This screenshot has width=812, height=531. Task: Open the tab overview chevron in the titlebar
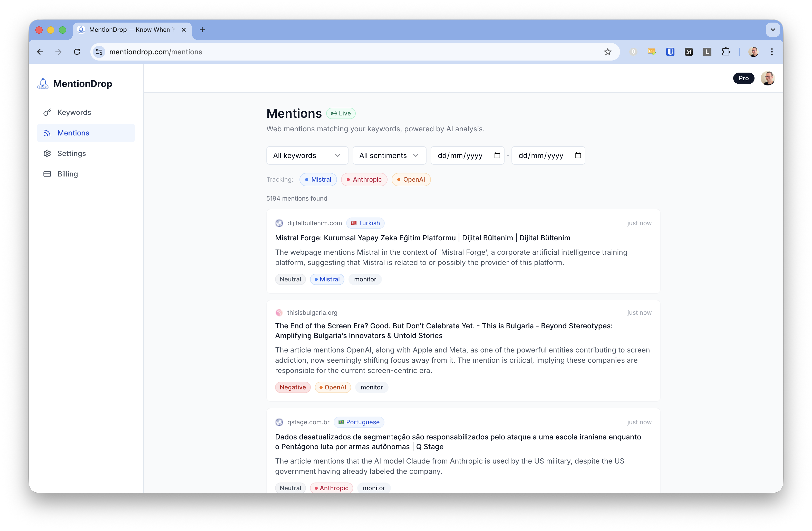click(x=772, y=30)
